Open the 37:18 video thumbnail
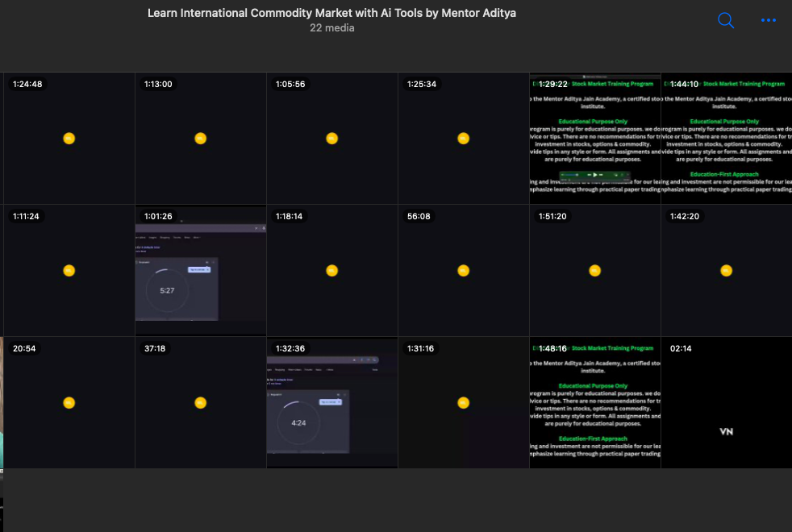Viewport: 792px width, 532px height. click(201, 403)
